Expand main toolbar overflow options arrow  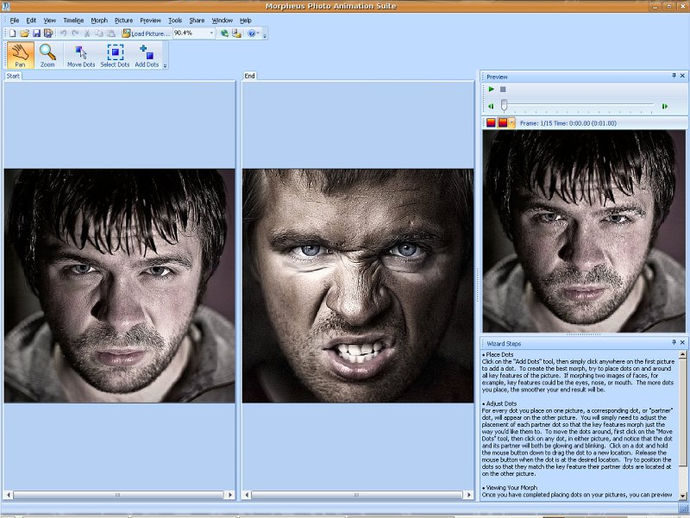pos(264,36)
